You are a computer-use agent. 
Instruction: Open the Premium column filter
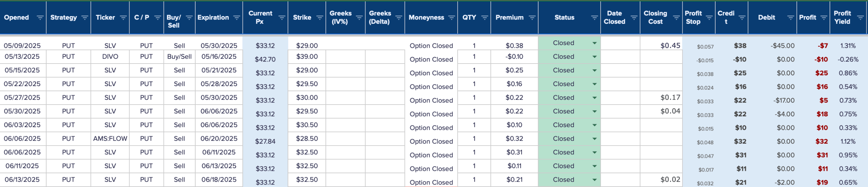tap(532, 17)
